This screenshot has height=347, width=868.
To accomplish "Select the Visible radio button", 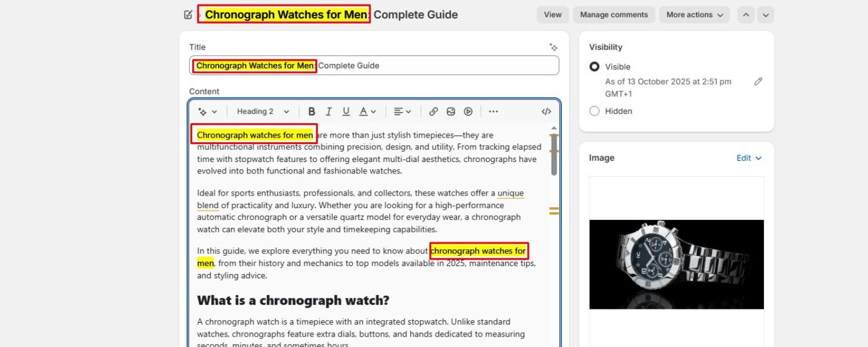I will (x=595, y=67).
